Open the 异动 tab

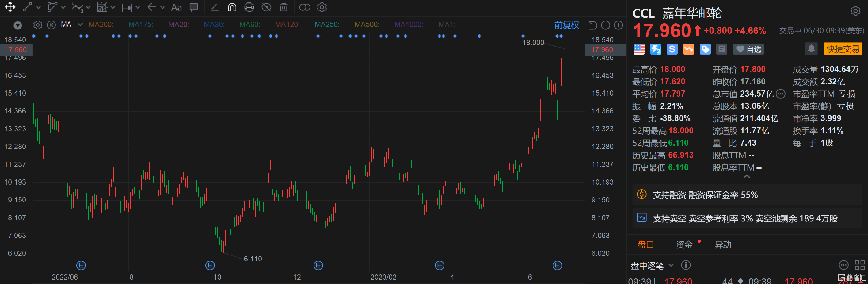(x=723, y=244)
